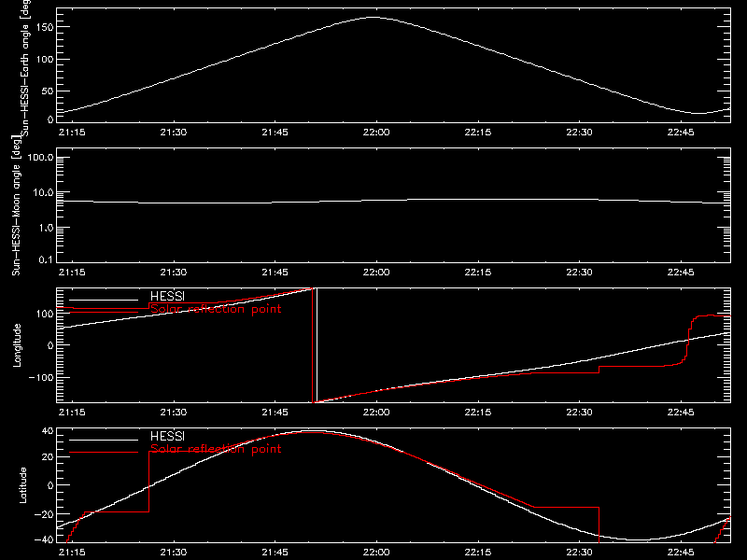This screenshot has height=560, width=747.
Task: Click the 21:30 time label under the Moon angle plot
Action: [174, 272]
